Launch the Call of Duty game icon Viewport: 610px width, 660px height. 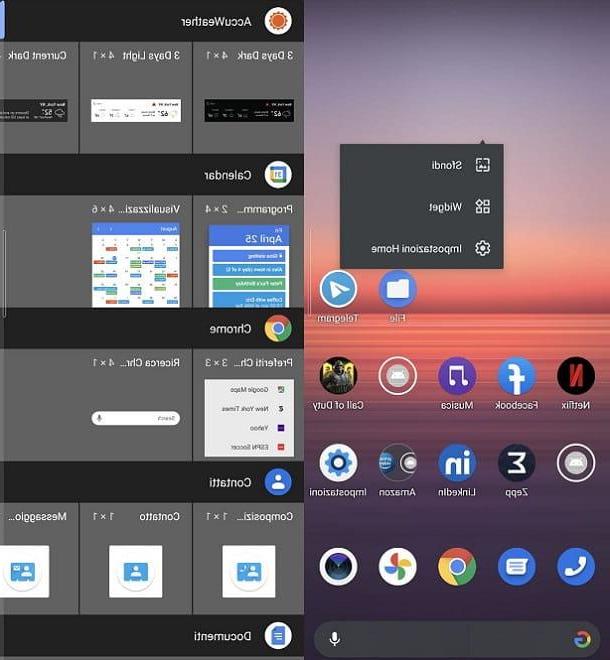(338, 376)
